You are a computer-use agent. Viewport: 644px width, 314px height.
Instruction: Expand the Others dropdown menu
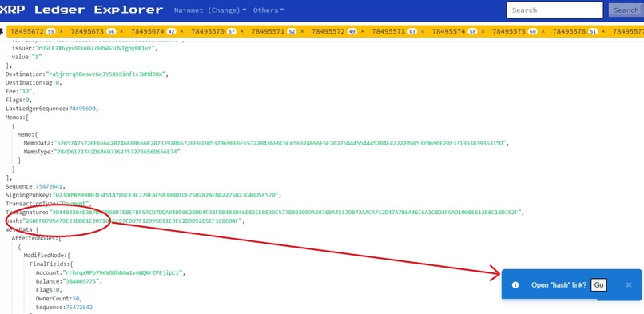pos(268,10)
